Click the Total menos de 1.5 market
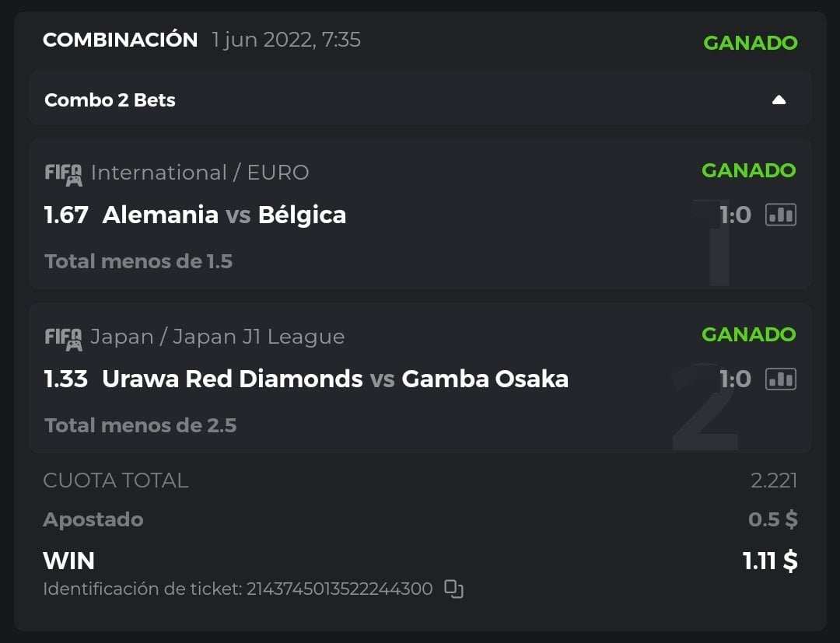 tap(138, 261)
